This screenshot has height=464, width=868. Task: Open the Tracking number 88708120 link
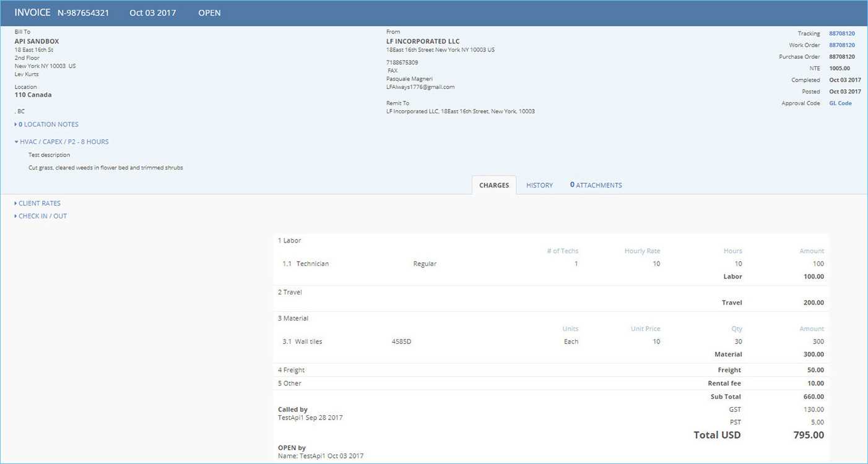pos(842,33)
